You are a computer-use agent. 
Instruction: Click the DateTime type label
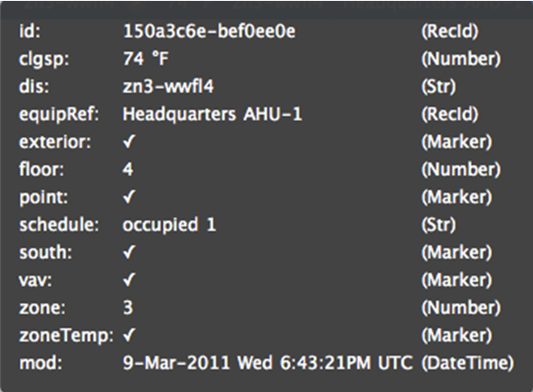(467, 363)
